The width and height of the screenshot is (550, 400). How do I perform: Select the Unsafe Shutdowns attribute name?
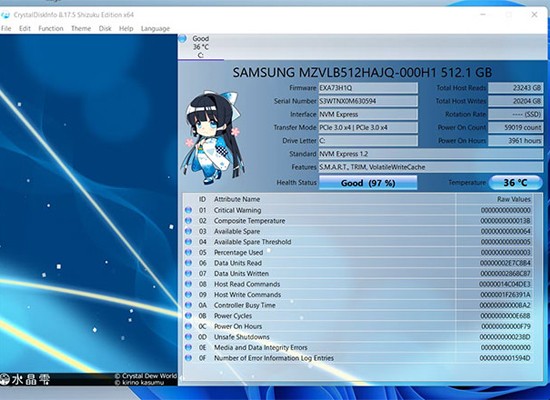click(x=242, y=336)
